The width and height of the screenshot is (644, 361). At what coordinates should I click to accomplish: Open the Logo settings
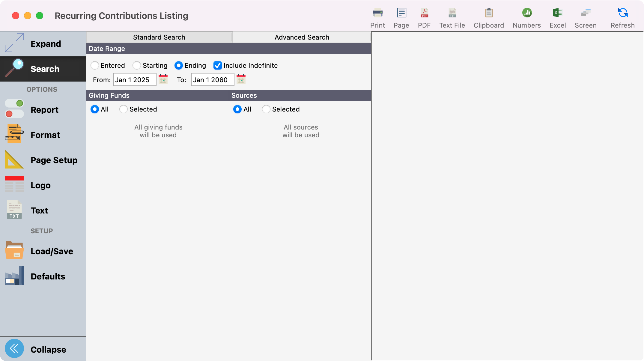coord(40,185)
